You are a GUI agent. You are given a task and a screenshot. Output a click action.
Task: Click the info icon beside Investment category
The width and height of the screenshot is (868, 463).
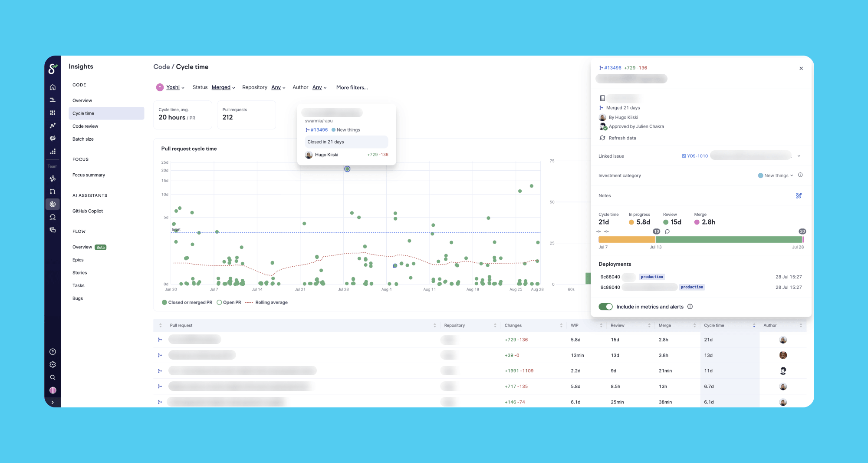tap(800, 175)
